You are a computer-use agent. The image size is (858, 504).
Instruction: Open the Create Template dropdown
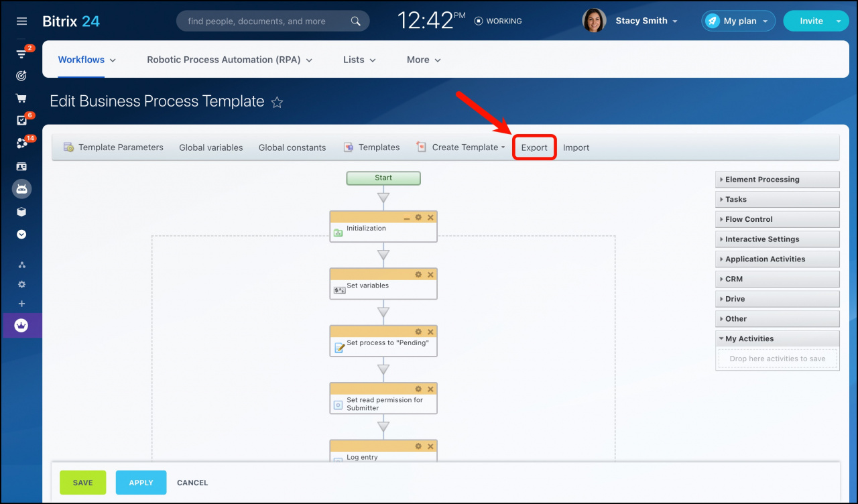[x=461, y=147]
